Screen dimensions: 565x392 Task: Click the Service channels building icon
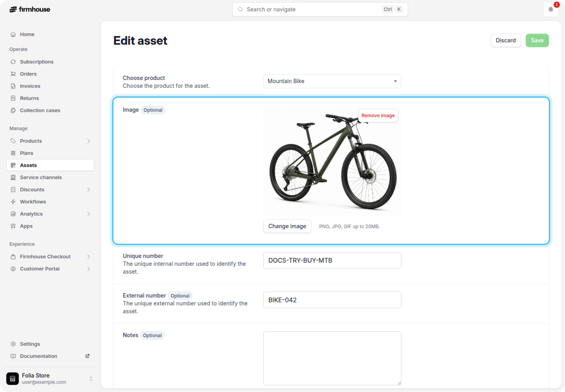point(13,177)
